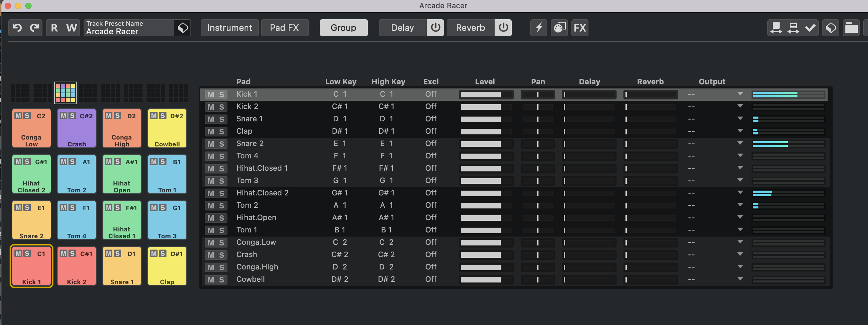Click the folder icon in toolbar

pos(851,28)
